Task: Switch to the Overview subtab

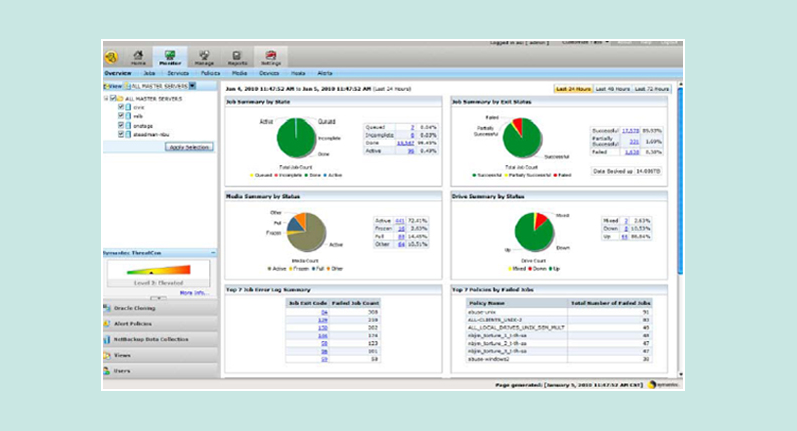Action: 118,73
